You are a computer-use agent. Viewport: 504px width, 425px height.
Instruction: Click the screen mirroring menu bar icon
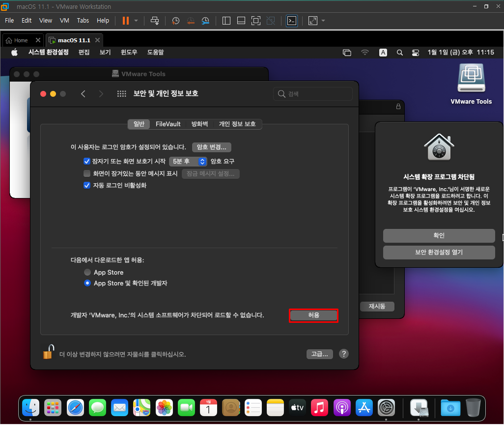347,53
